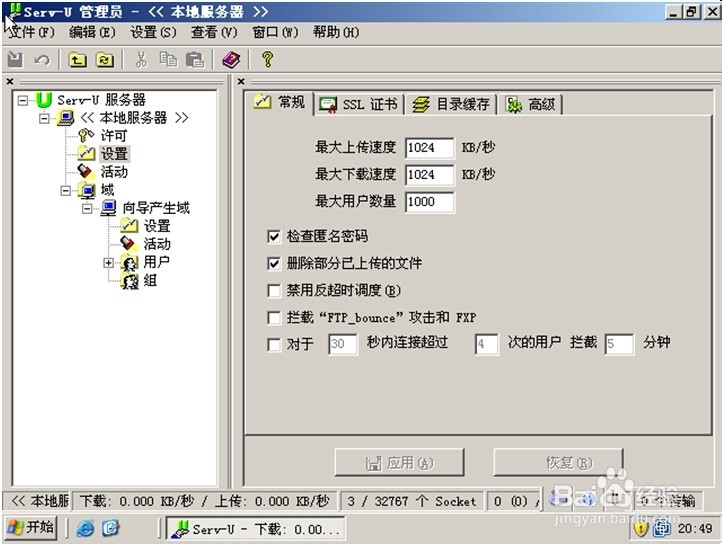The image size is (722, 544).
Task: Click the stamp icon beside server-level 活动
Action: point(85,171)
